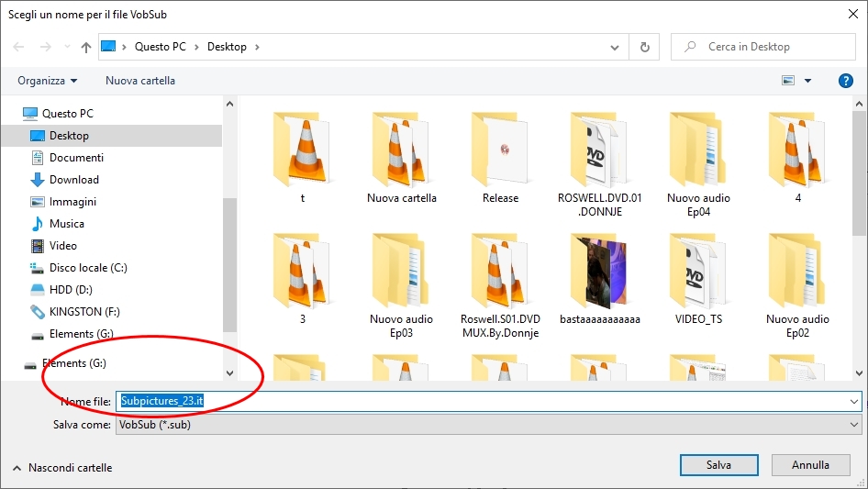
Task: Go back with the left arrow
Action: pos(18,47)
